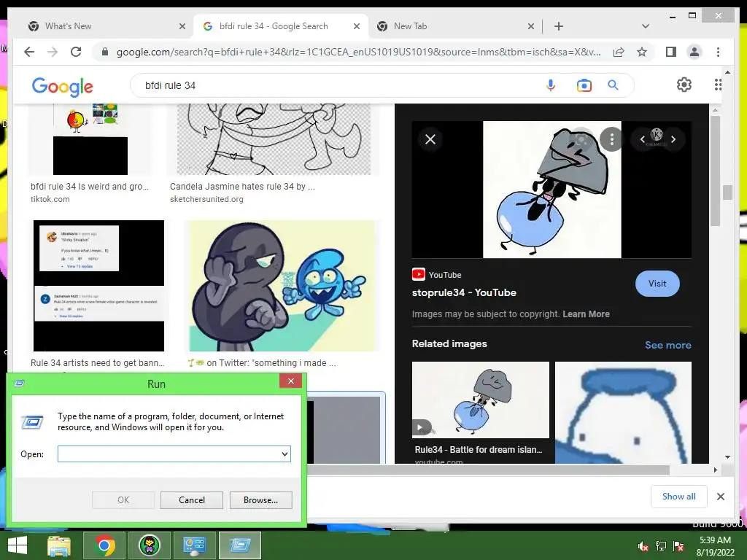Close the image preview panel
Screen dimensions: 747x560
pos(430,139)
